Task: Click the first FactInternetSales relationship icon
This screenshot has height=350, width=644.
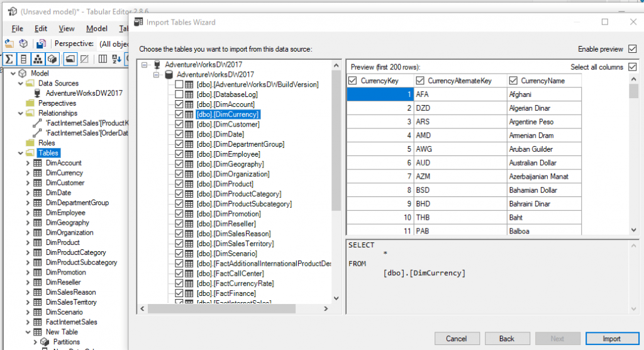Action: click(x=37, y=123)
